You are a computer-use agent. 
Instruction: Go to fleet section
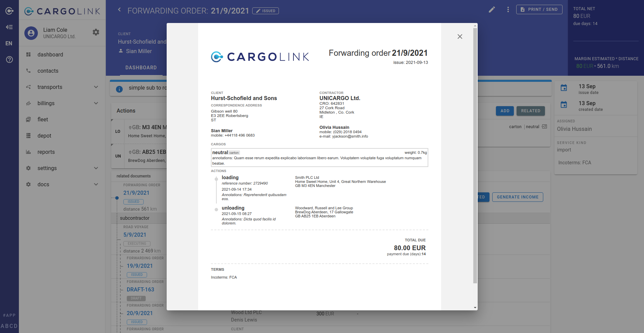pyautogui.click(x=62, y=119)
